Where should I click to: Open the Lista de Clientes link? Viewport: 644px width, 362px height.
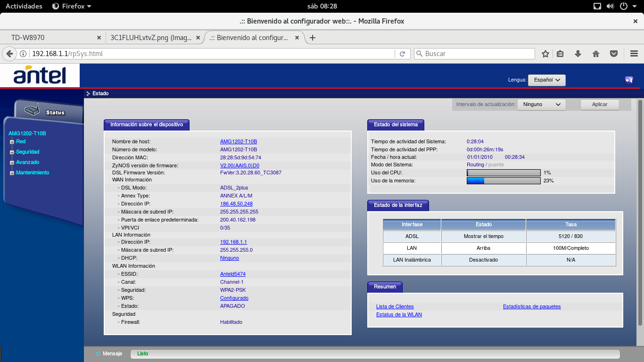(x=395, y=306)
